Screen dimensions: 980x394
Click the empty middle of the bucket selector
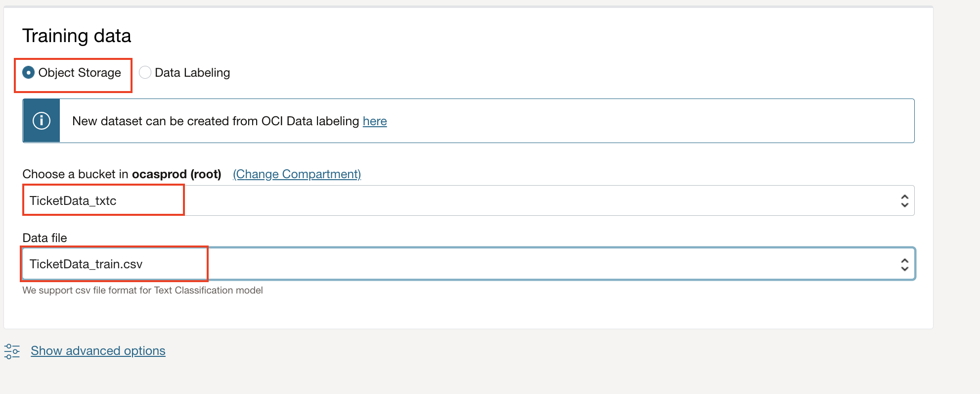tap(539, 200)
